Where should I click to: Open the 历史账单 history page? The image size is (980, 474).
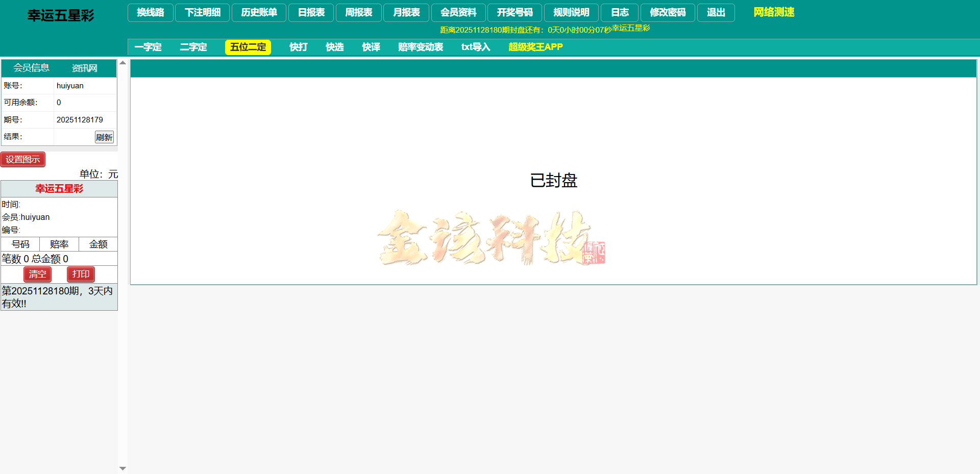click(x=259, y=13)
